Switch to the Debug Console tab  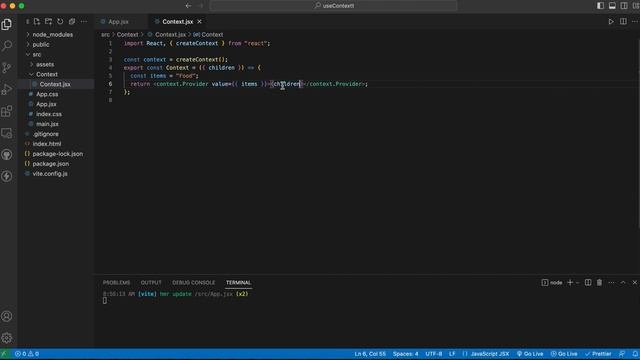[193, 282]
